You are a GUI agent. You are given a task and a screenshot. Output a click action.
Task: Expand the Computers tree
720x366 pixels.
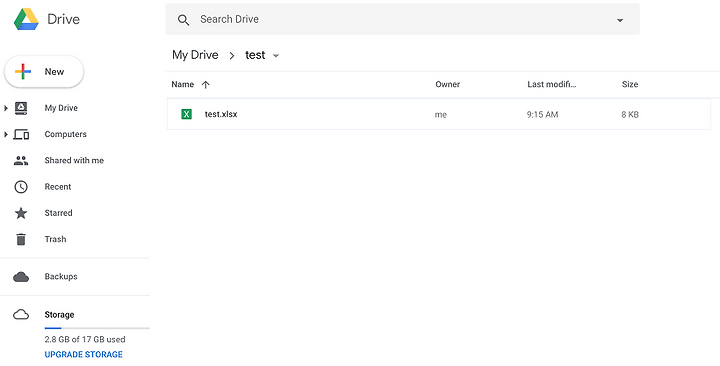[x=6, y=135]
